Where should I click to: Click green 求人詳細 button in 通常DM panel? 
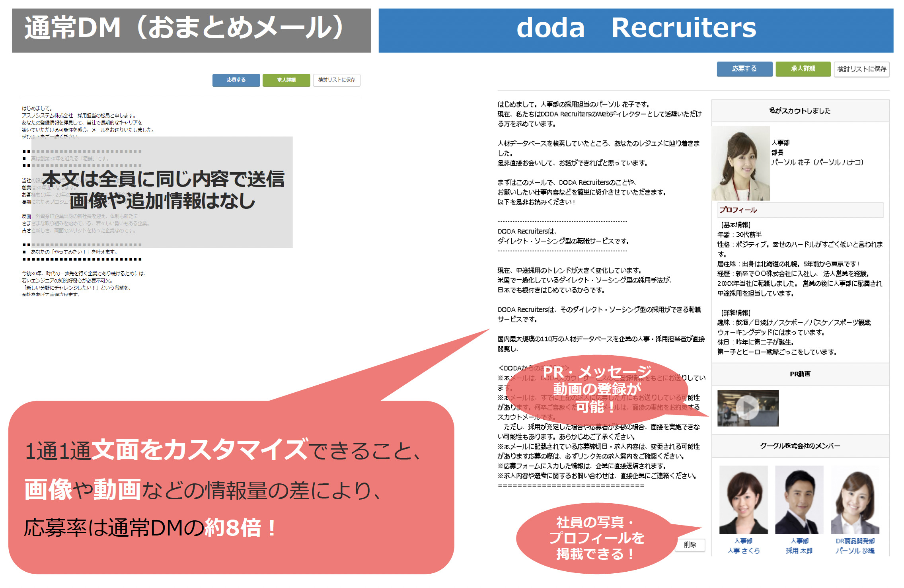(x=286, y=80)
